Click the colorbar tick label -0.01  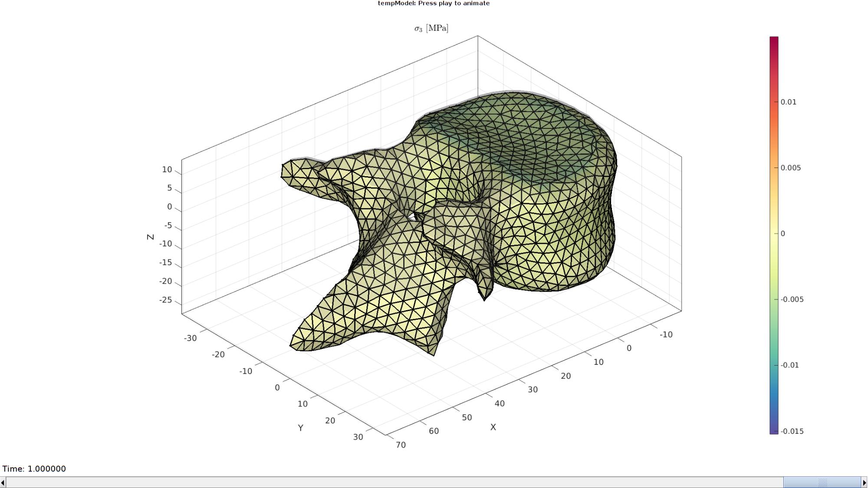coord(790,365)
